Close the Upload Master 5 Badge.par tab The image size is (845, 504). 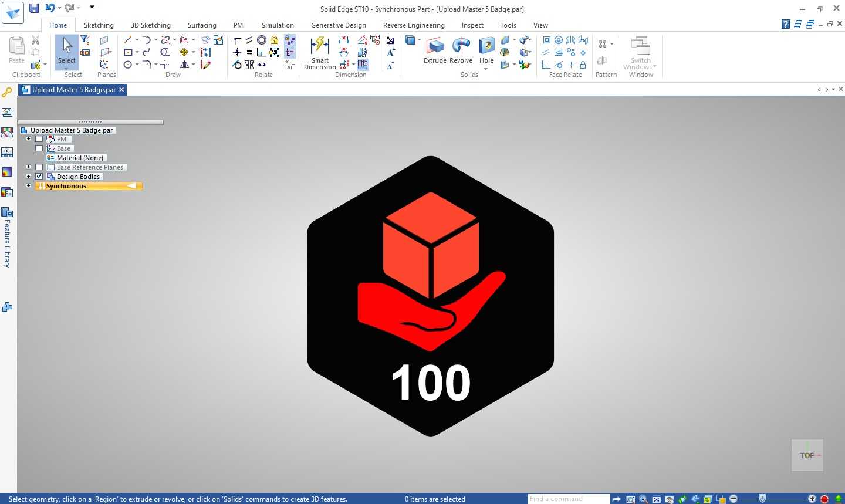click(x=121, y=90)
